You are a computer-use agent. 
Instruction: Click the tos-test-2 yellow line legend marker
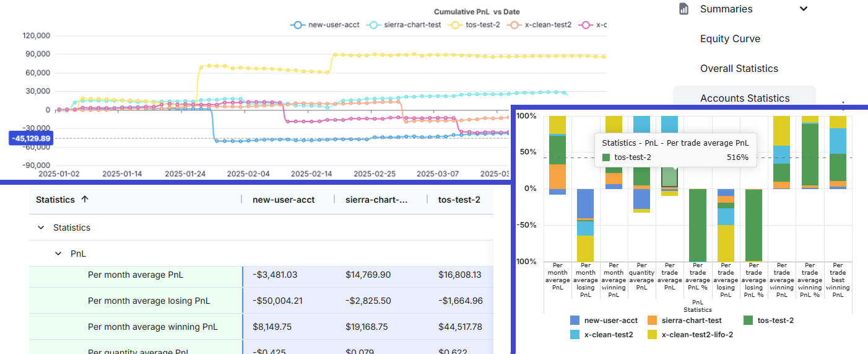tap(456, 25)
